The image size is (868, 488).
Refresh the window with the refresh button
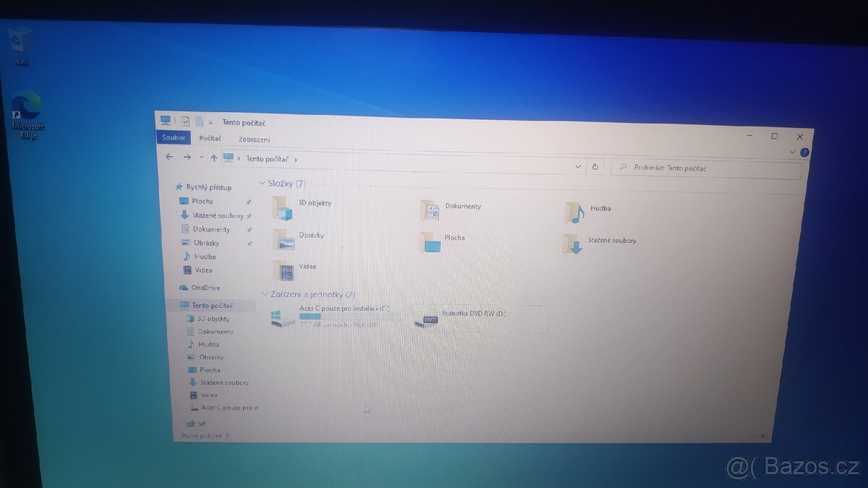coord(595,166)
